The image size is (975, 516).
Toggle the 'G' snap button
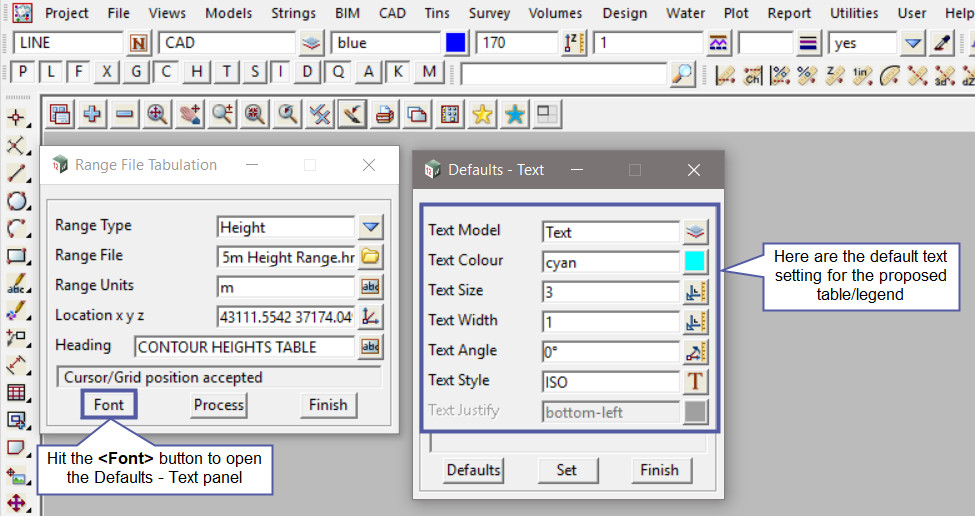click(x=136, y=72)
